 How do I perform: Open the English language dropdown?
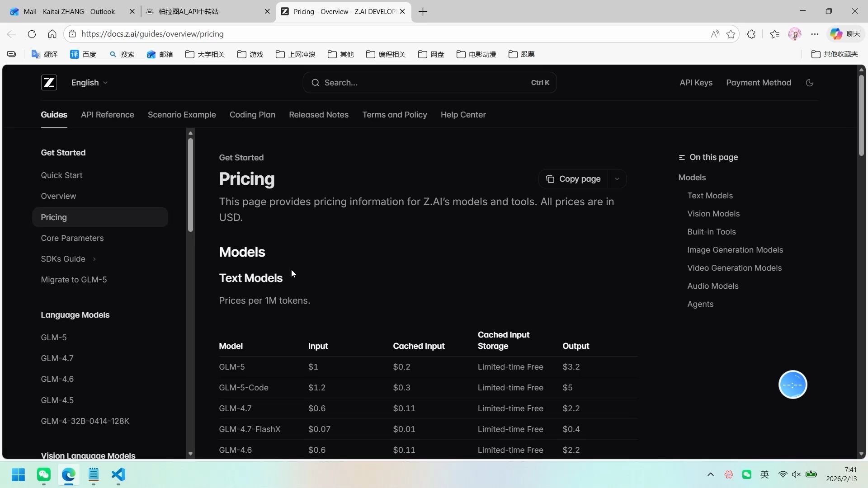[89, 83]
